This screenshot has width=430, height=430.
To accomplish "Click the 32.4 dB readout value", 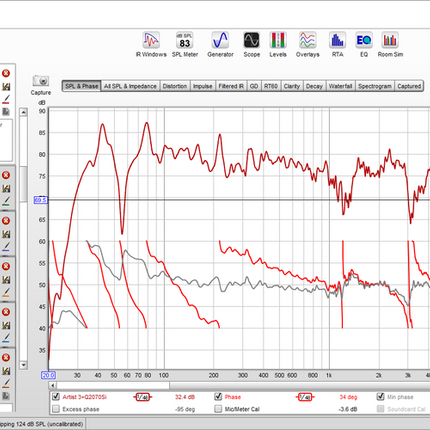I will pyautogui.click(x=185, y=397).
